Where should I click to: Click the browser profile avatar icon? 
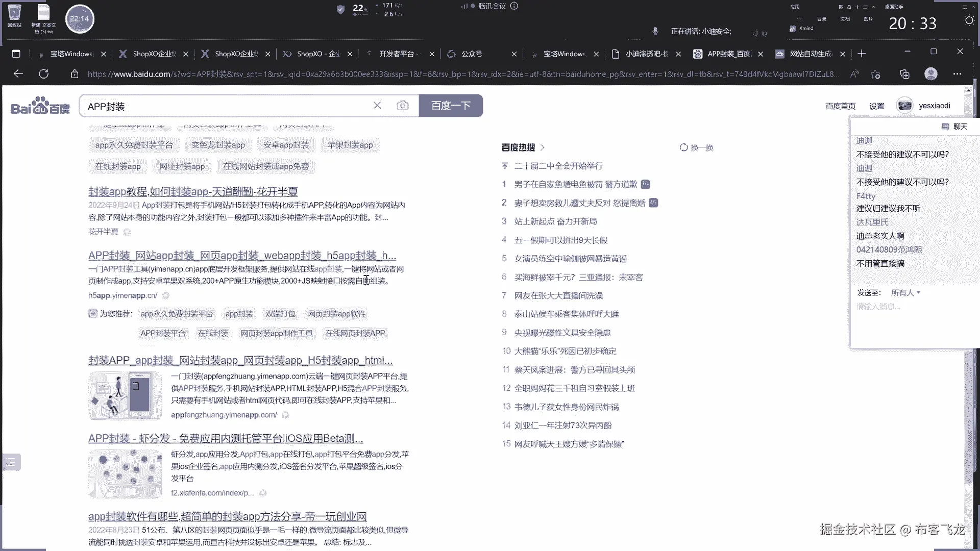(x=931, y=74)
